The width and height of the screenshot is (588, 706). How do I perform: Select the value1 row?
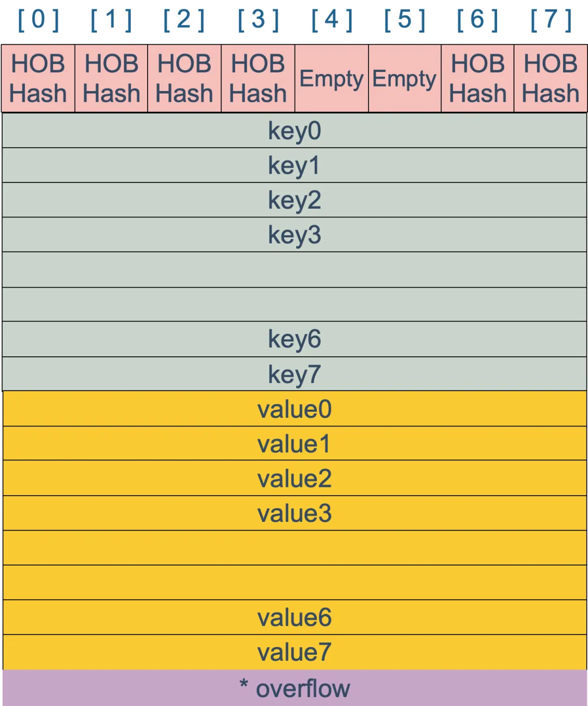(x=295, y=444)
